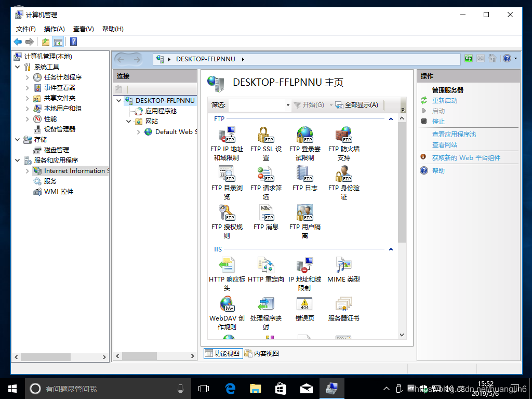The height and width of the screenshot is (399, 532).
Task: Click the blue help toolbar icon
Action: click(x=73, y=42)
